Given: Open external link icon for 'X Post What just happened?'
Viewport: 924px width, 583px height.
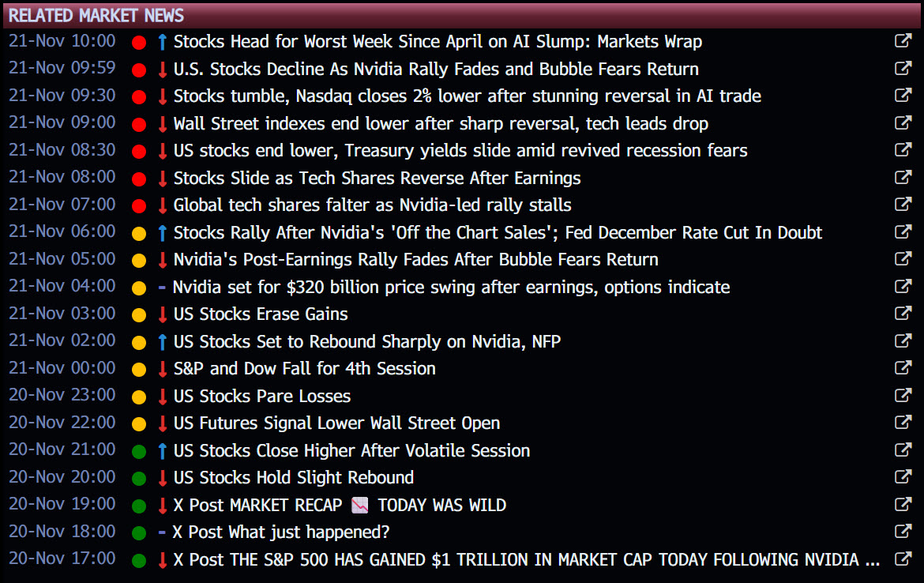Looking at the screenshot, I should tap(903, 532).
